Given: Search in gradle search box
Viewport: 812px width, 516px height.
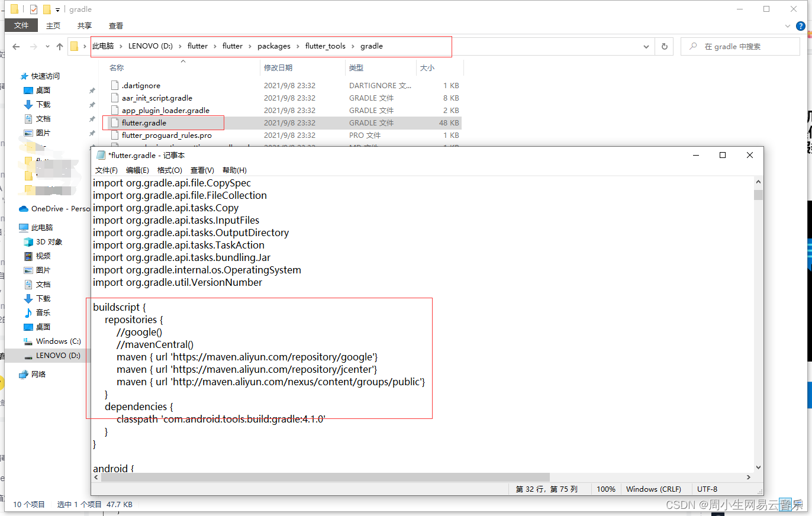Looking at the screenshot, I should click(x=741, y=46).
